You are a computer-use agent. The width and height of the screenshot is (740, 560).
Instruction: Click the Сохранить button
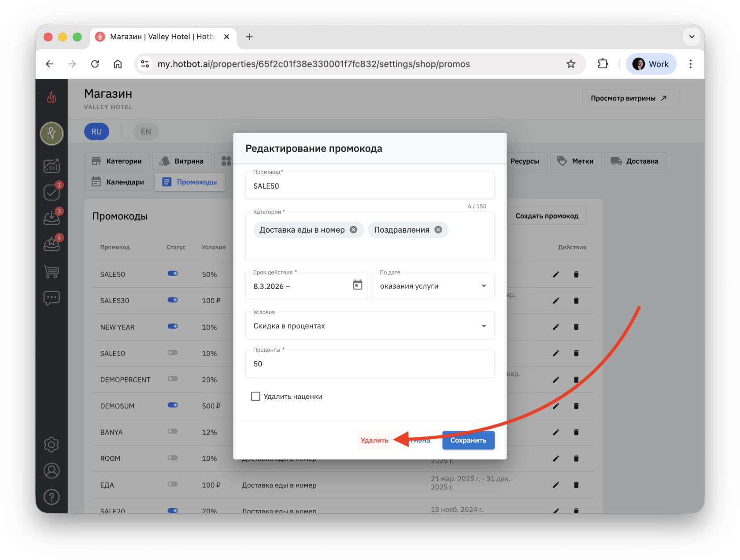coord(468,440)
